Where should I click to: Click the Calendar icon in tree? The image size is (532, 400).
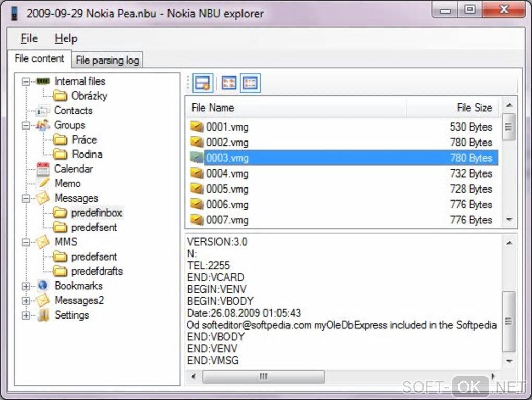point(43,169)
